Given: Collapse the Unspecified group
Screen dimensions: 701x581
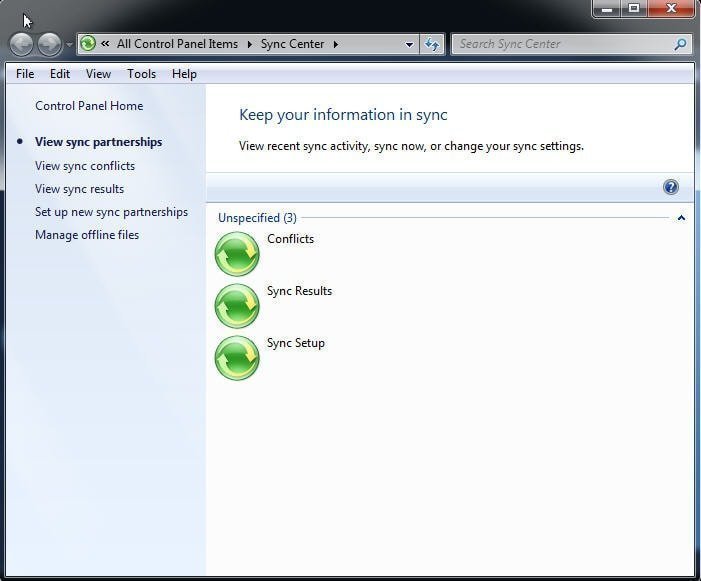Looking at the screenshot, I should (681, 218).
